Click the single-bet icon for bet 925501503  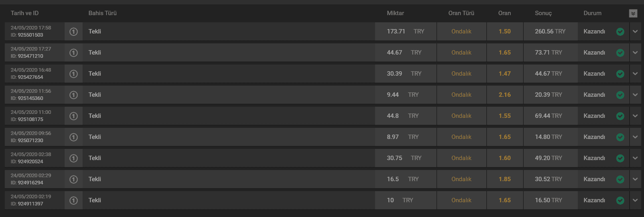73,31
